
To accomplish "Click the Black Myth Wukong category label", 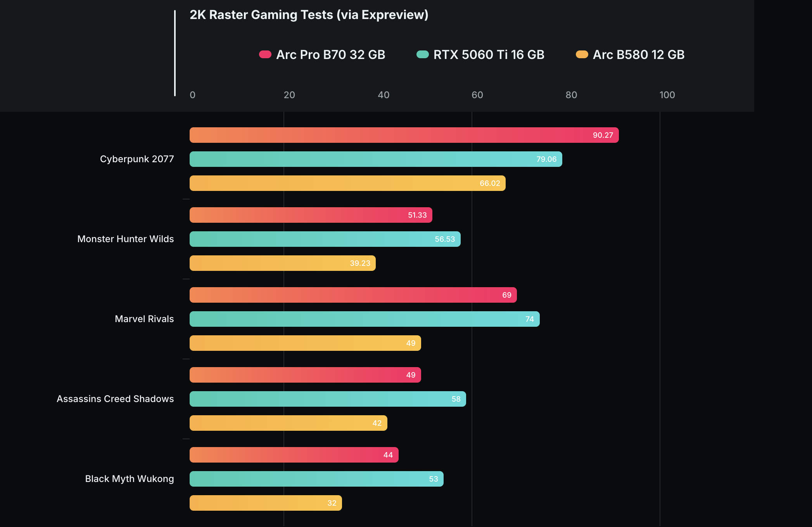I will (x=130, y=479).
